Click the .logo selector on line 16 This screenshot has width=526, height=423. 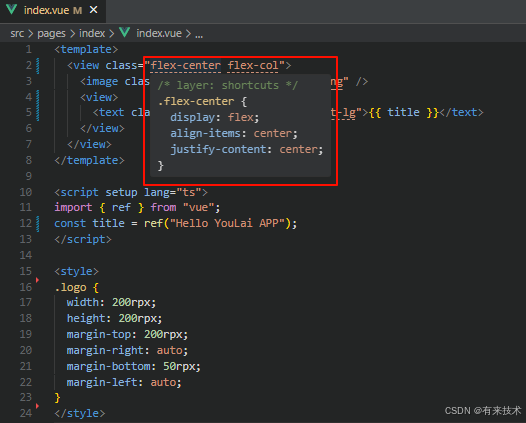(x=70, y=287)
